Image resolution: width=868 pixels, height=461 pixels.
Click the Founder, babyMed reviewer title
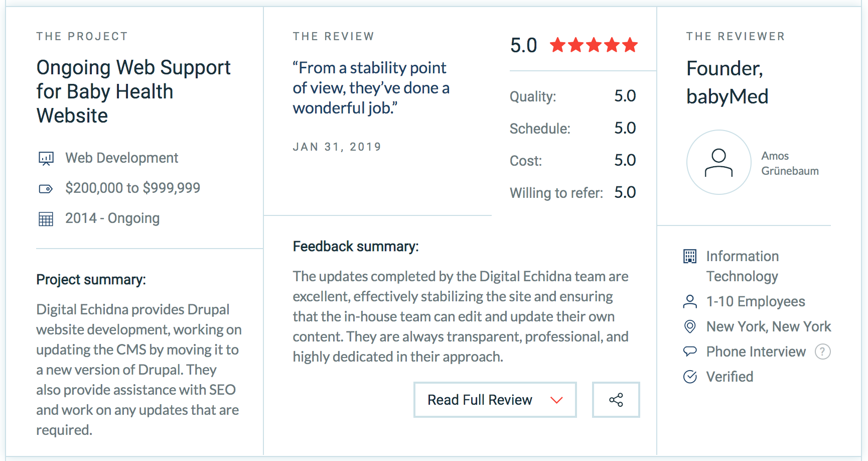pos(727,82)
